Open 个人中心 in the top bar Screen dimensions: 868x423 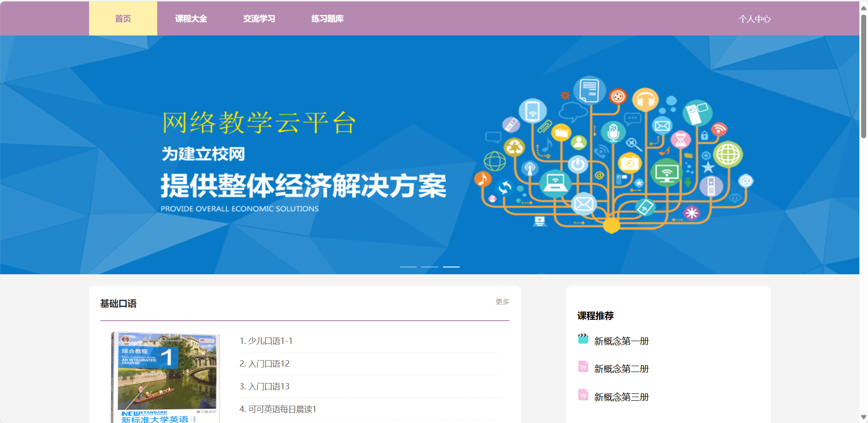click(754, 19)
